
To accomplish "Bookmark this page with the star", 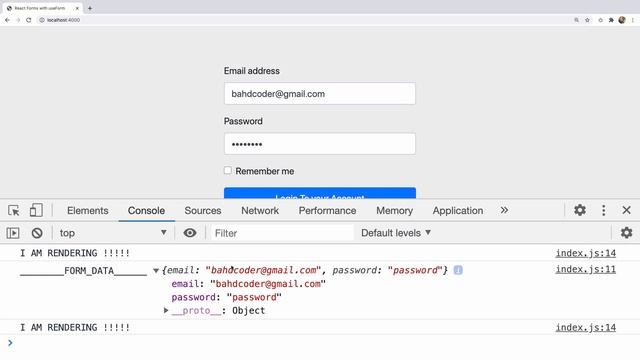I will click(587, 20).
